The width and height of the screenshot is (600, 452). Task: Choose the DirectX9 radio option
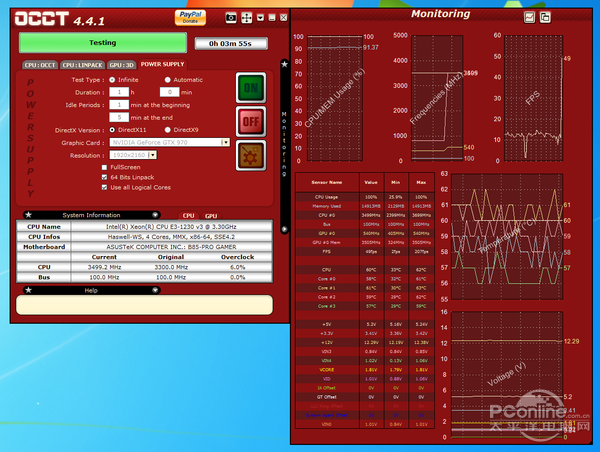coord(166,130)
